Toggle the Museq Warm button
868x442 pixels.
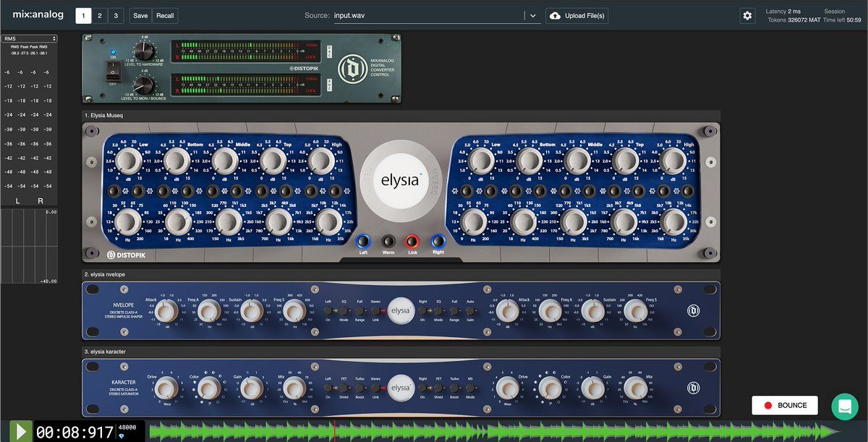(388, 241)
